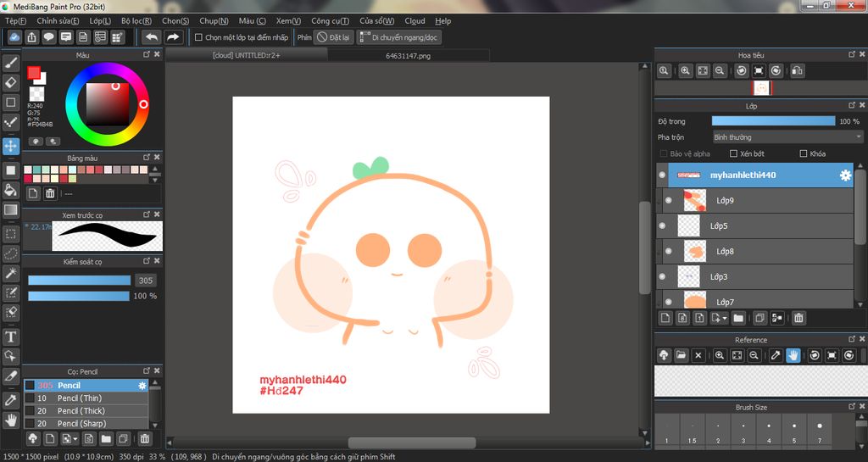This screenshot has height=462, width=868.
Task: Zoom out using Navigator panel icon
Action: [720, 71]
